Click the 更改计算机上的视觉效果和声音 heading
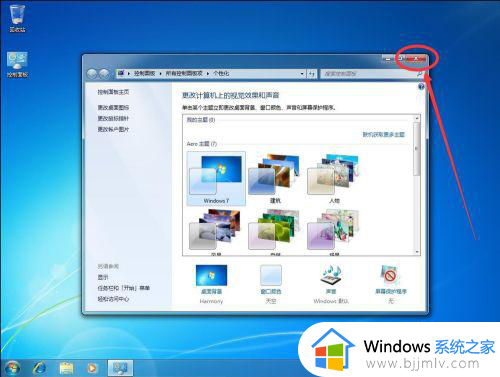The height and width of the screenshot is (377, 500). tap(231, 96)
